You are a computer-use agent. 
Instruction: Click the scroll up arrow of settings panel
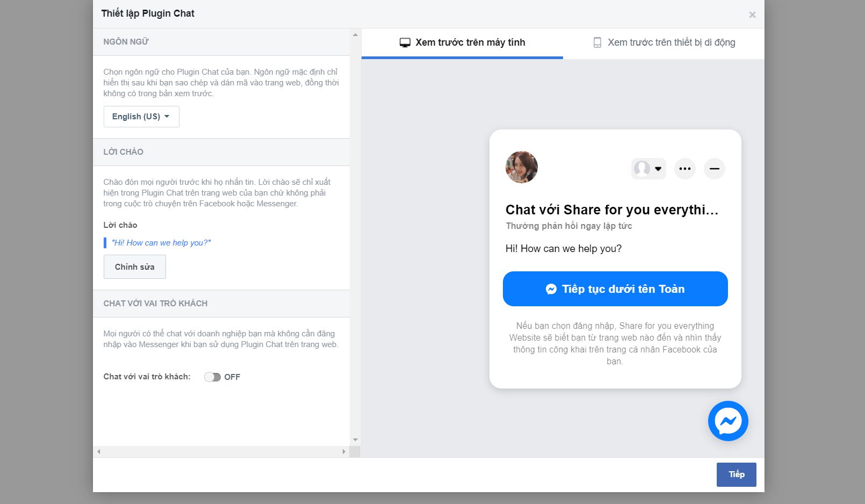point(355,35)
